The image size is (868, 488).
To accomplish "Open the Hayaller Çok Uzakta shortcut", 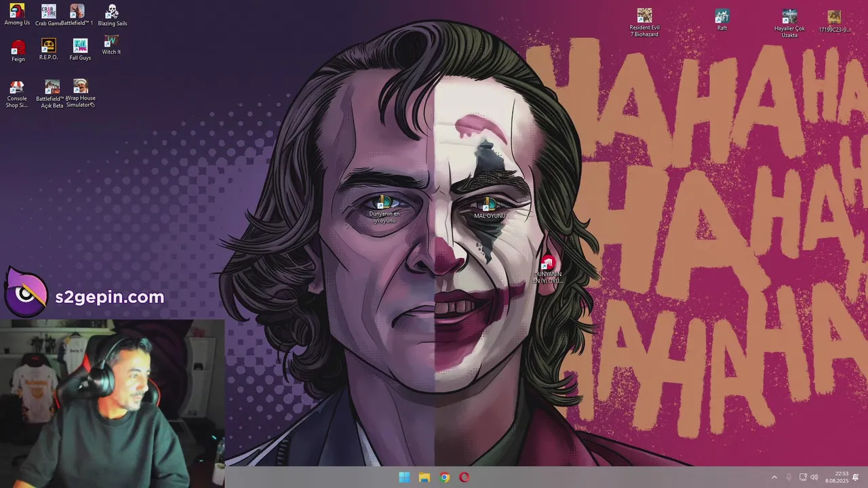I will coord(789,23).
